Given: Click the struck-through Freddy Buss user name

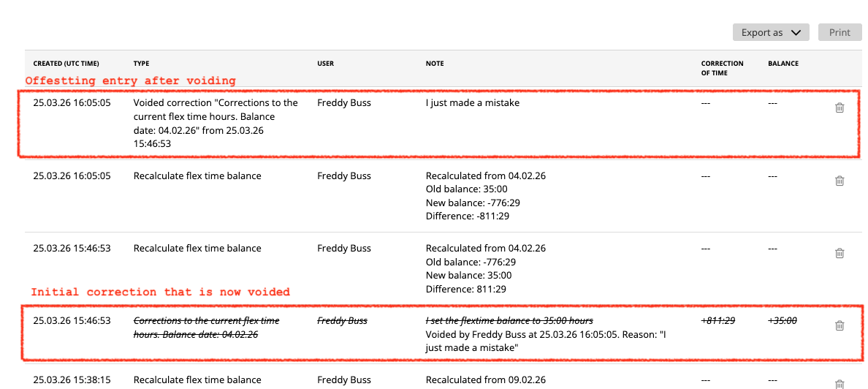Looking at the screenshot, I should coord(342,320).
